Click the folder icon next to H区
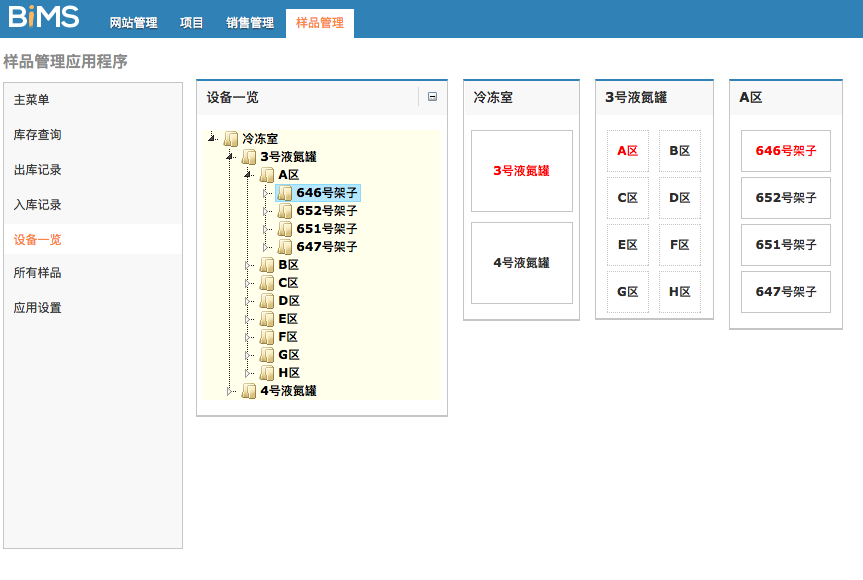Screen dimensions: 863x580 267,373
